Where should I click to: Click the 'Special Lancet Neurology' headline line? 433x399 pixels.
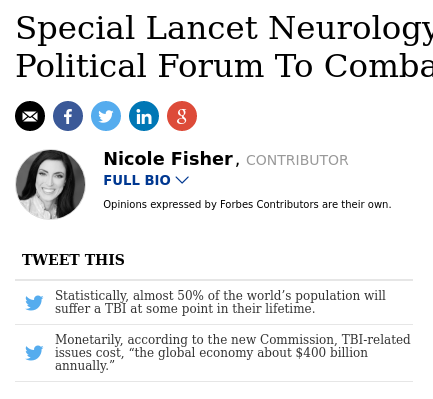(224, 29)
